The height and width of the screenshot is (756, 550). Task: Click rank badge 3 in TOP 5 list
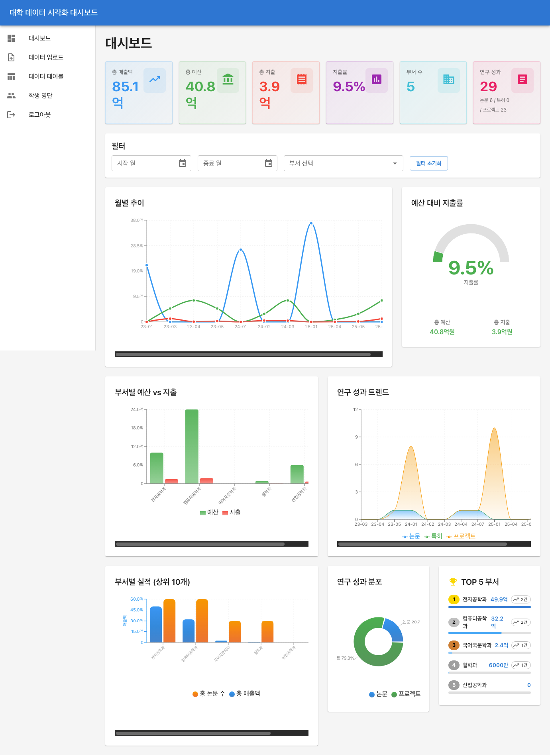coord(454,645)
